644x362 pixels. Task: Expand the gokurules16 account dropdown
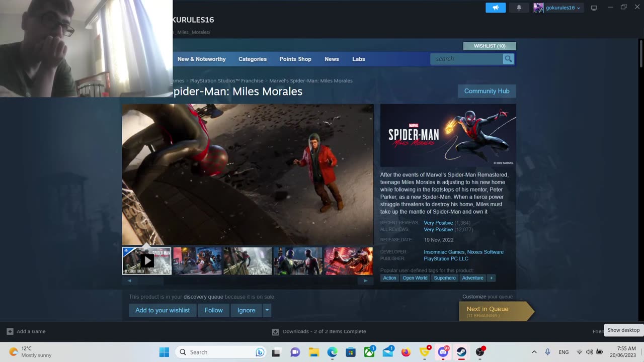(x=579, y=8)
